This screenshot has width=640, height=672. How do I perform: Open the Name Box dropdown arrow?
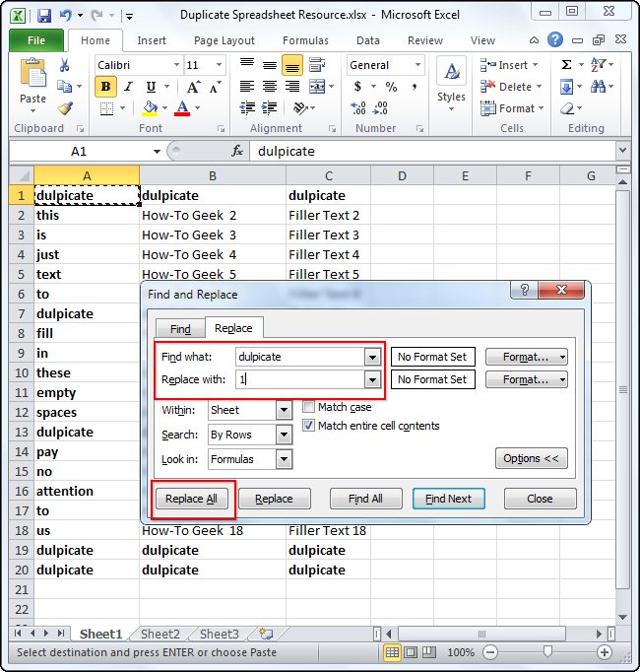157,152
